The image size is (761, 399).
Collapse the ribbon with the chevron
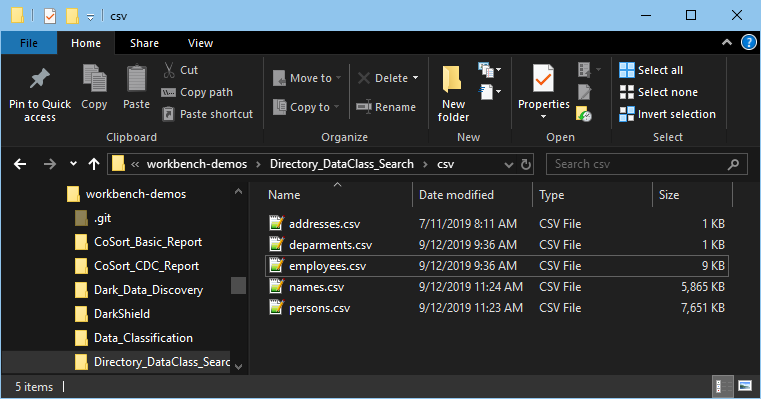(x=727, y=43)
